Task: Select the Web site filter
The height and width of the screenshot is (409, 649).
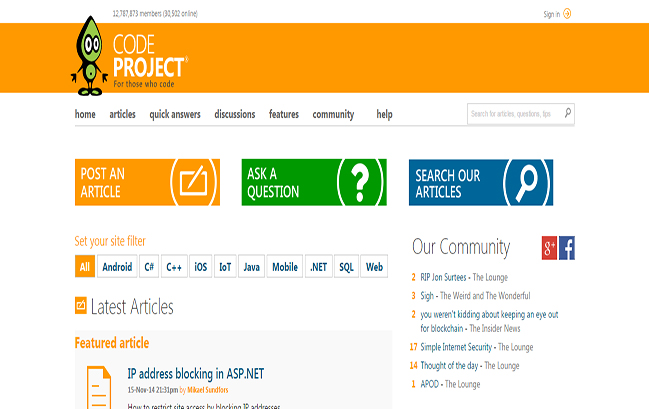Action: click(x=374, y=266)
